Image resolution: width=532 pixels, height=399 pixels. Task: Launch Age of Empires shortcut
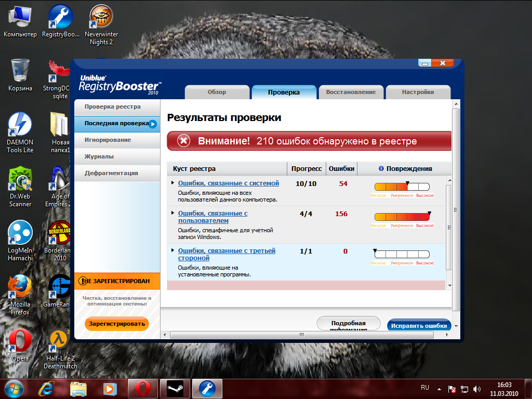pos(58,187)
